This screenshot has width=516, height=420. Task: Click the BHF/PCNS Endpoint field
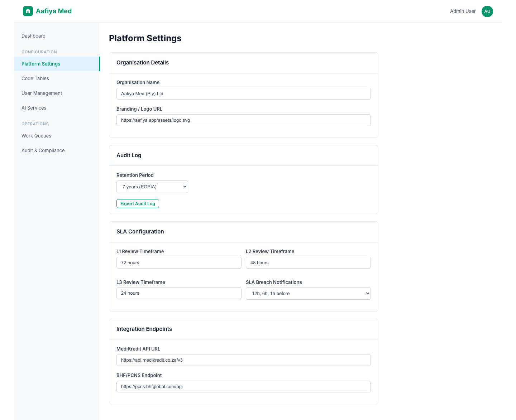click(x=244, y=387)
